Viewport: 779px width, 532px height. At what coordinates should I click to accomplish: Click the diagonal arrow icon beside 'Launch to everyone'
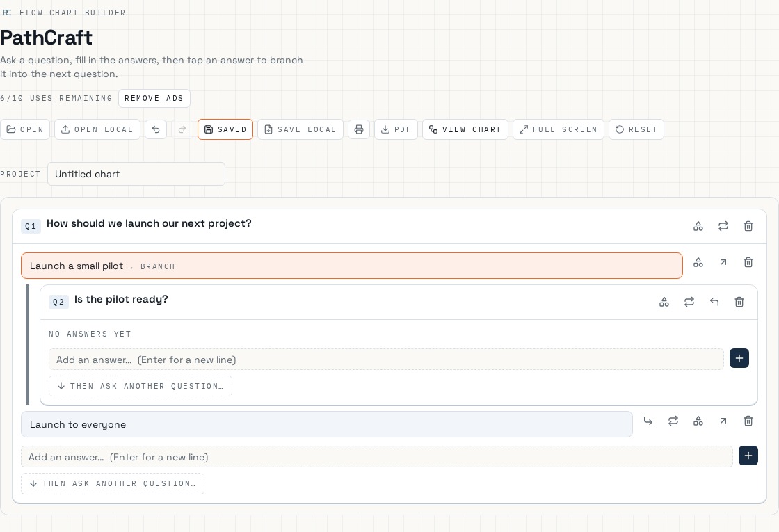click(723, 421)
